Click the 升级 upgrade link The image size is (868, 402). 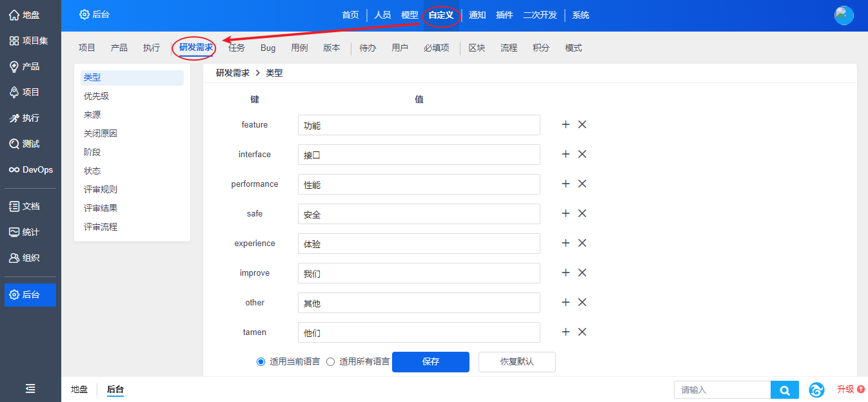850,389
